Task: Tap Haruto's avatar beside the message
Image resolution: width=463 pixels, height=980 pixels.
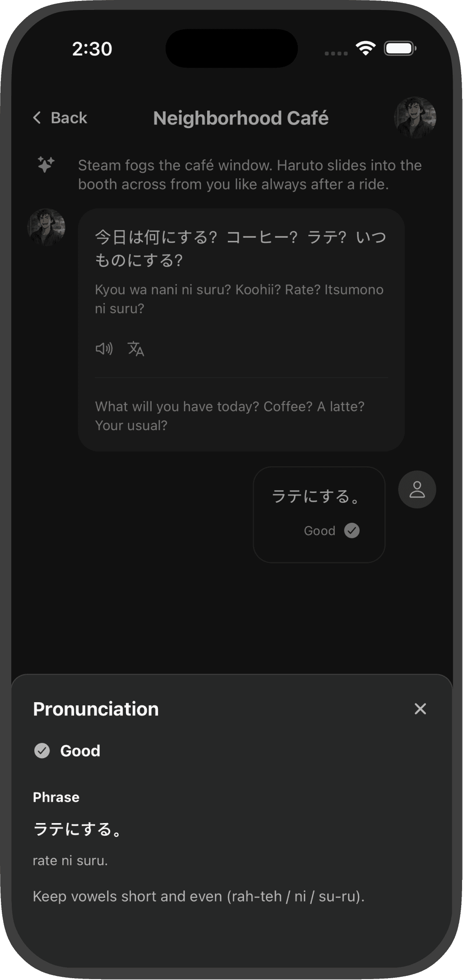Action: click(46, 227)
